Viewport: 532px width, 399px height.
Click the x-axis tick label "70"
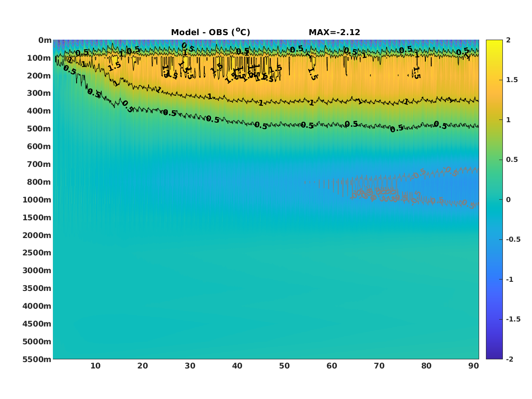tap(379, 366)
